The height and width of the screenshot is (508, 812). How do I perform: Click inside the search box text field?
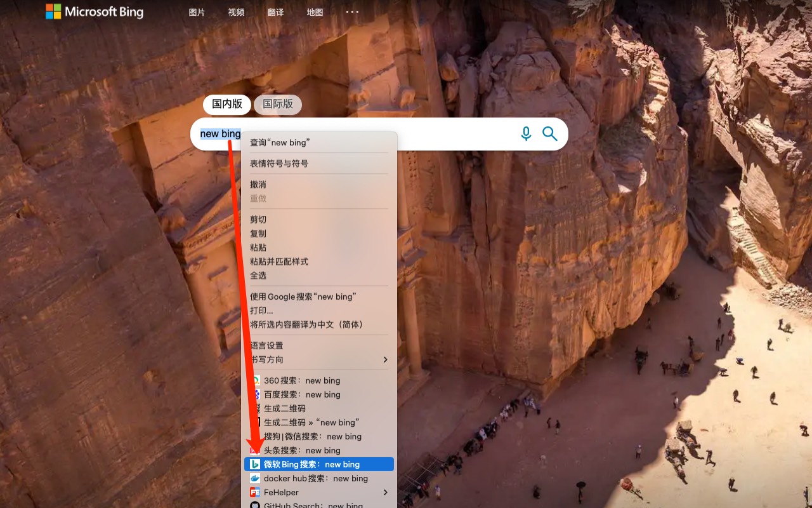tap(379, 134)
